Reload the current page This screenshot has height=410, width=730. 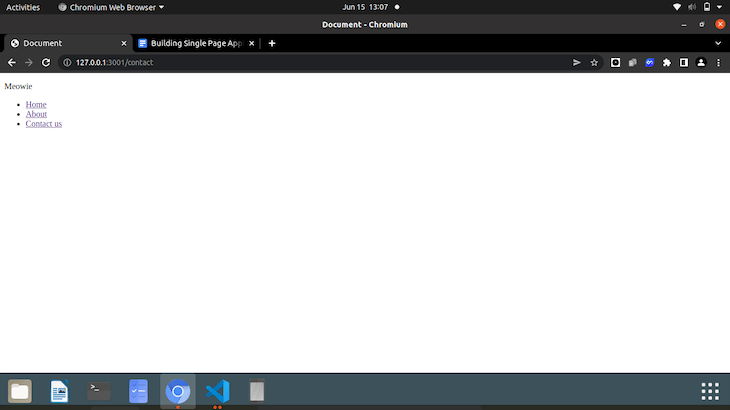(x=46, y=62)
